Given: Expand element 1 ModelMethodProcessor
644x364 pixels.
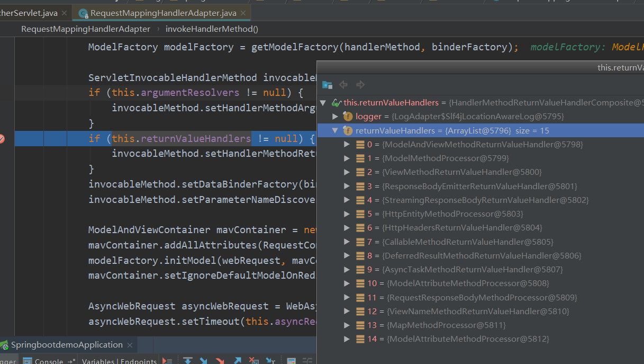Looking at the screenshot, I should pos(347,158).
